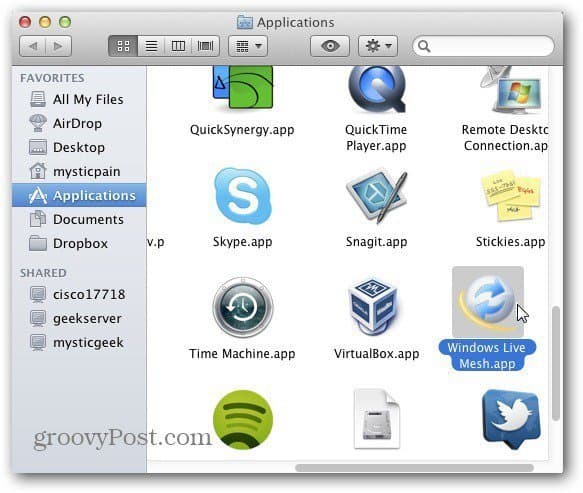Open the QuickSynergy.app icon
Screen dimensions: 583x493
(x=243, y=88)
